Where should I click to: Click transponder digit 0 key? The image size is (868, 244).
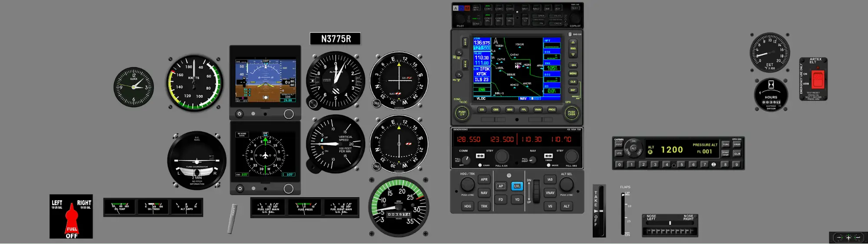pos(620,165)
